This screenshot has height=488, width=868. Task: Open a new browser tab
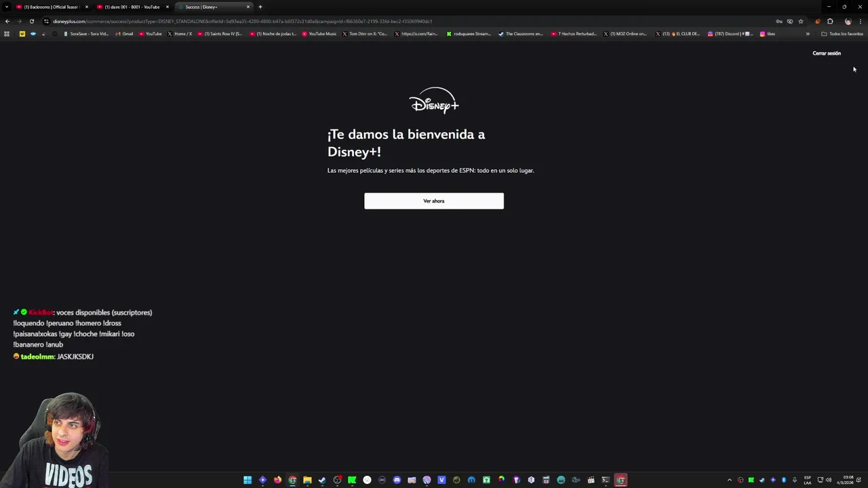[x=260, y=7]
